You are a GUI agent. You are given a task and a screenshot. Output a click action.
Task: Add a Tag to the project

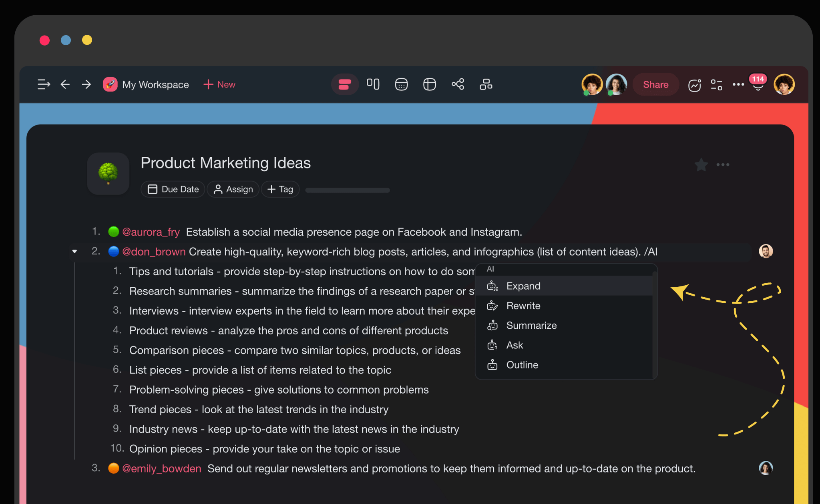pos(280,189)
